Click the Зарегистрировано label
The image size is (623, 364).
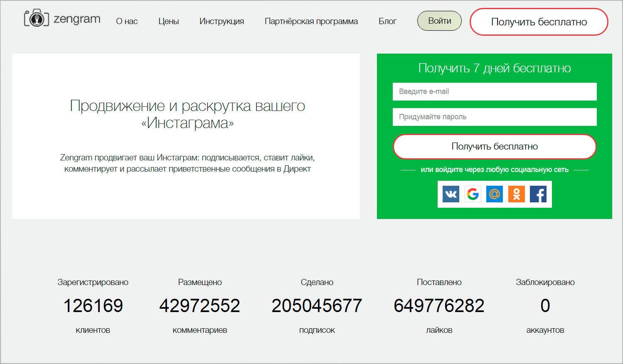coord(93,282)
